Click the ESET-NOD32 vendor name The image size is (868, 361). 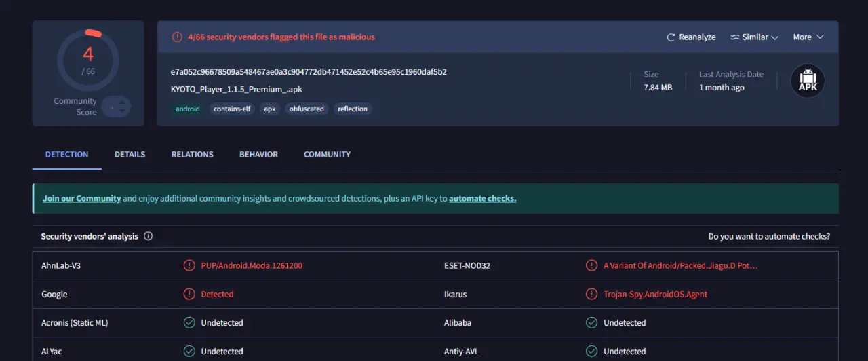coord(467,266)
